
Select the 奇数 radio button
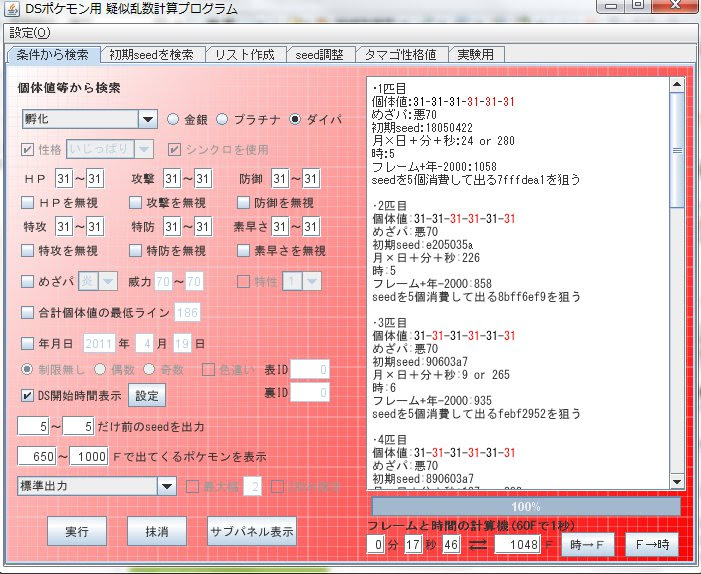click(x=149, y=369)
